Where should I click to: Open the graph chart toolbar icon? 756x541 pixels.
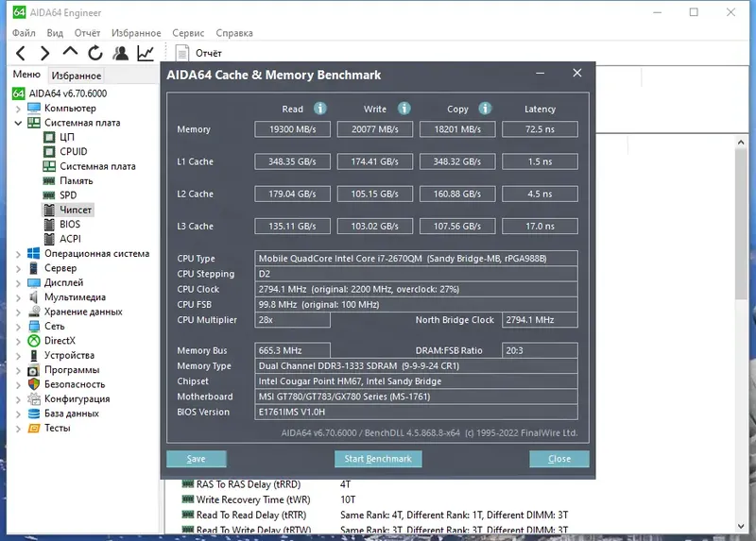[x=146, y=53]
